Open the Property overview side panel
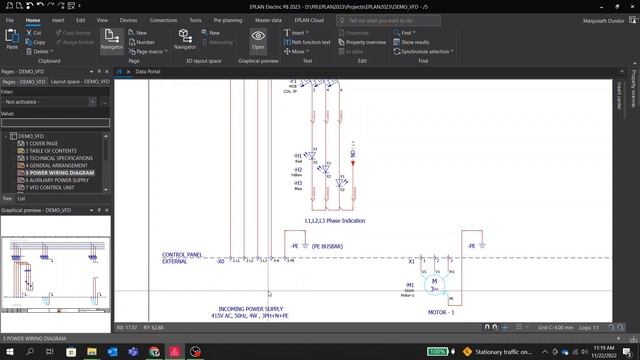 click(633, 89)
